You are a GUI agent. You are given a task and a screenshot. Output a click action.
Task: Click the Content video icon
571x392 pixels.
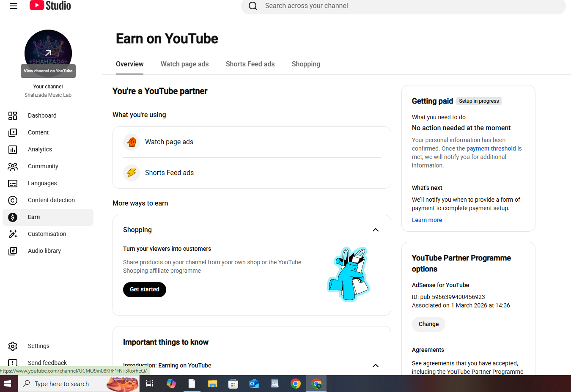pyautogui.click(x=13, y=132)
